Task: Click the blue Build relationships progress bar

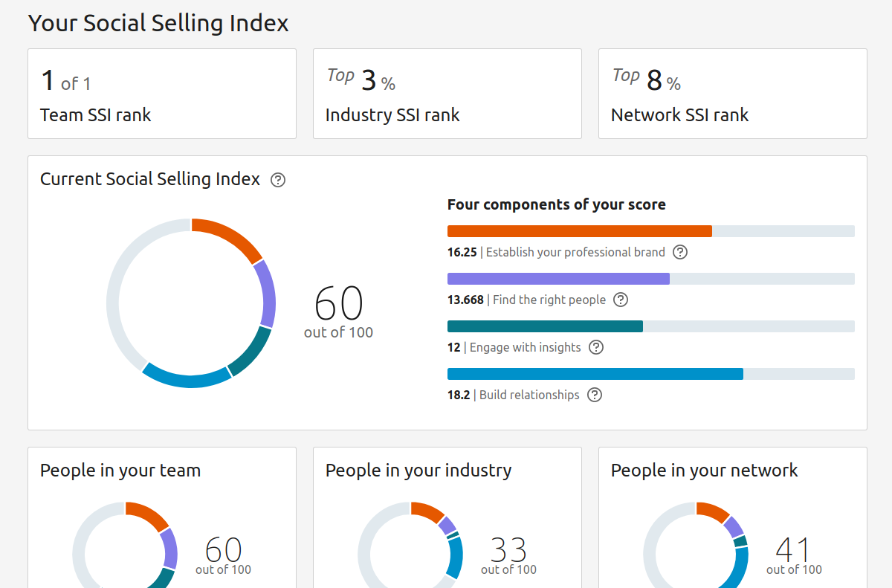Action: pyautogui.click(x=595, y=374)
